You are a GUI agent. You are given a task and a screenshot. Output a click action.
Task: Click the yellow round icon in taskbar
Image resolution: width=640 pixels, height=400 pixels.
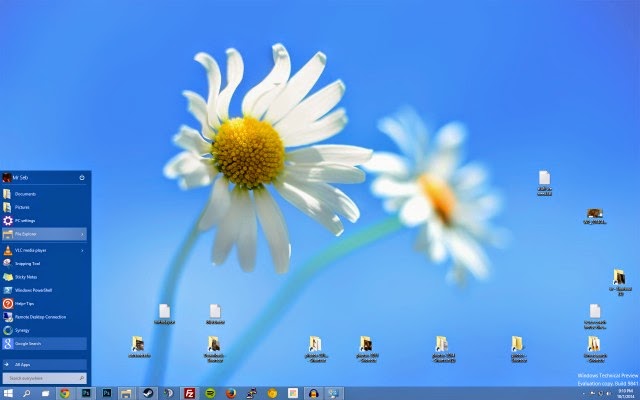272,393
